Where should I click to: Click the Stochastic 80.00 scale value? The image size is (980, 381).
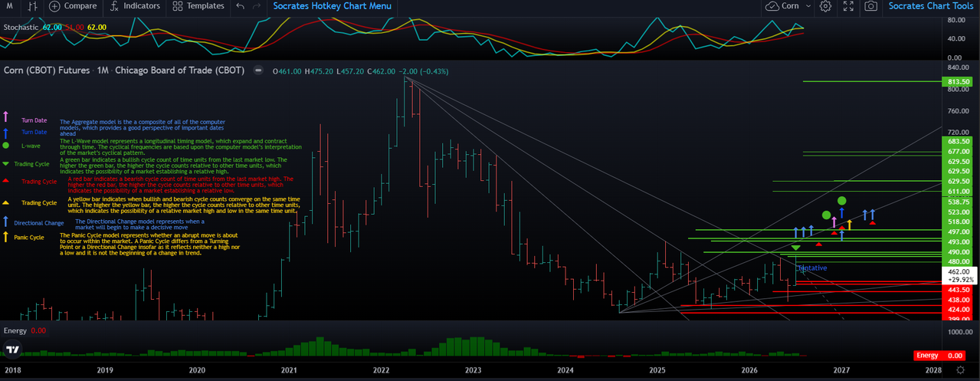pyautogui.click(x=955, y=20)
